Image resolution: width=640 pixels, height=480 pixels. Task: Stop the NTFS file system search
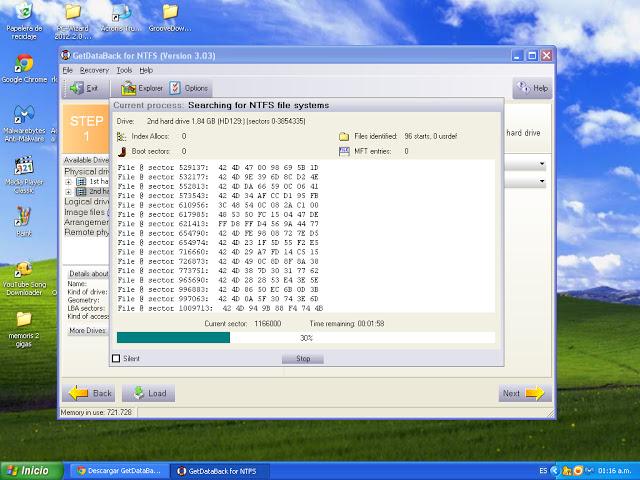pyautogui.click(x=303, y=358)
